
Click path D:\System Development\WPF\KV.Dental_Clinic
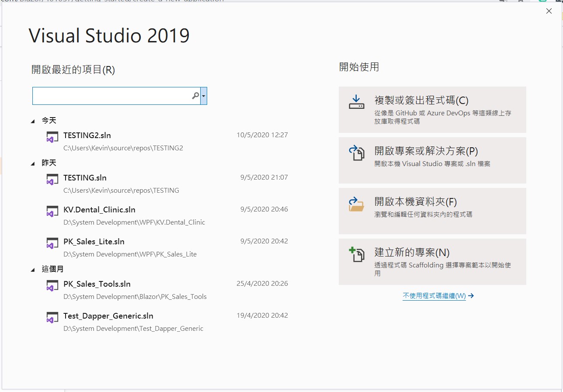[x=134, y=222]
